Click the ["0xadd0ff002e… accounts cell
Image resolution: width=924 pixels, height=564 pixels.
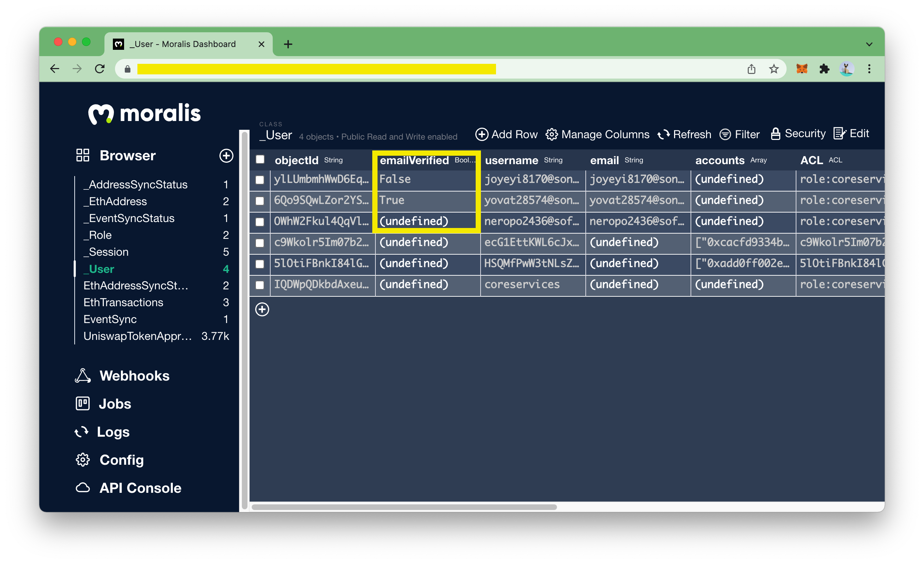(743, 264)
